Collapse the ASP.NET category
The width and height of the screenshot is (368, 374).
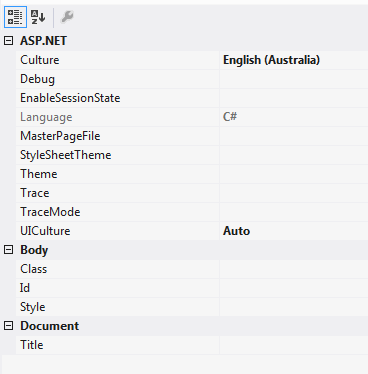tap(8, 41)
